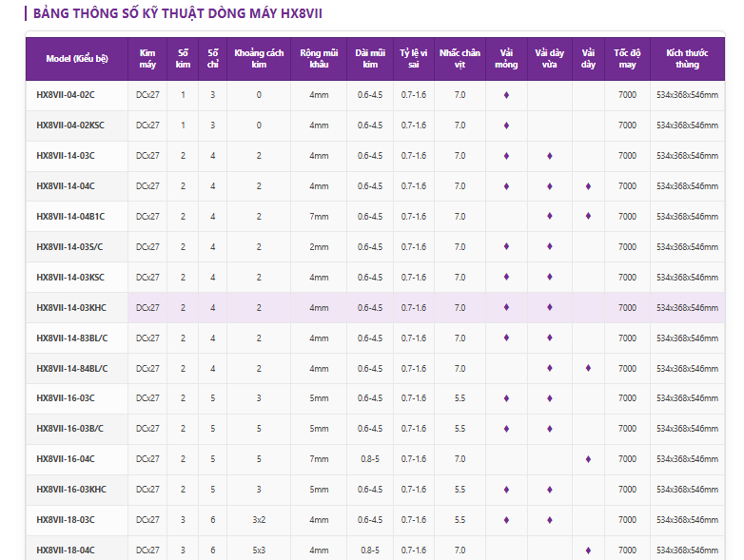Select model name HX8VII-14-03KHC

point(71,308)
